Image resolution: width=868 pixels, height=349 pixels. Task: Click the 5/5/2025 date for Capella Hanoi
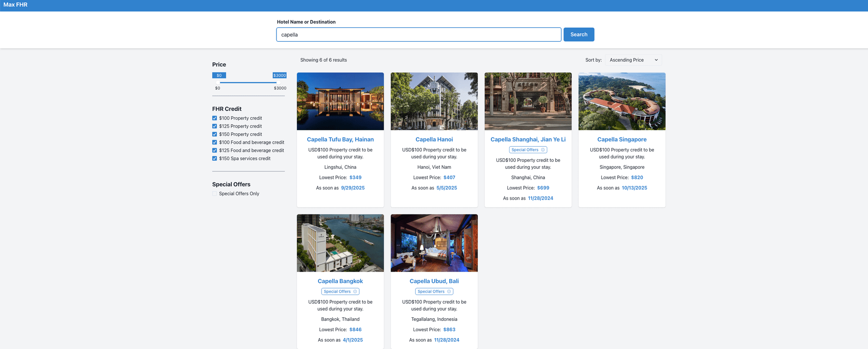click(x=447, y=188)
